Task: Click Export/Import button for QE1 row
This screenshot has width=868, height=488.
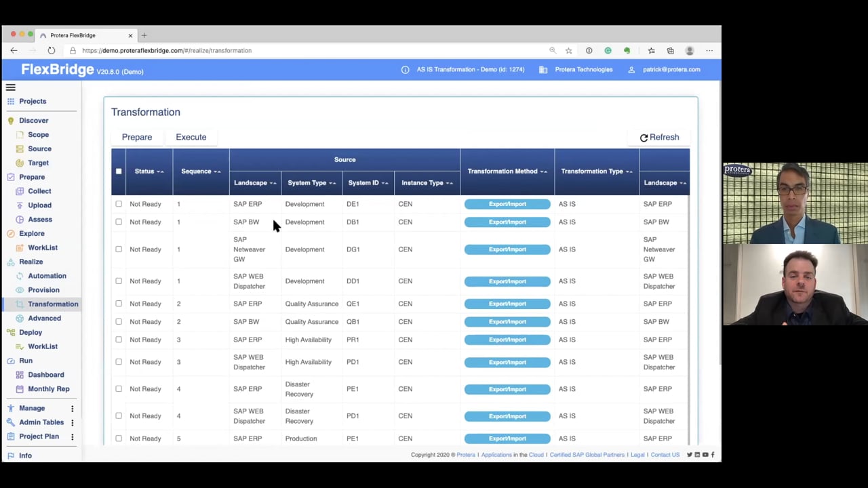Action: tap(507, 304)
